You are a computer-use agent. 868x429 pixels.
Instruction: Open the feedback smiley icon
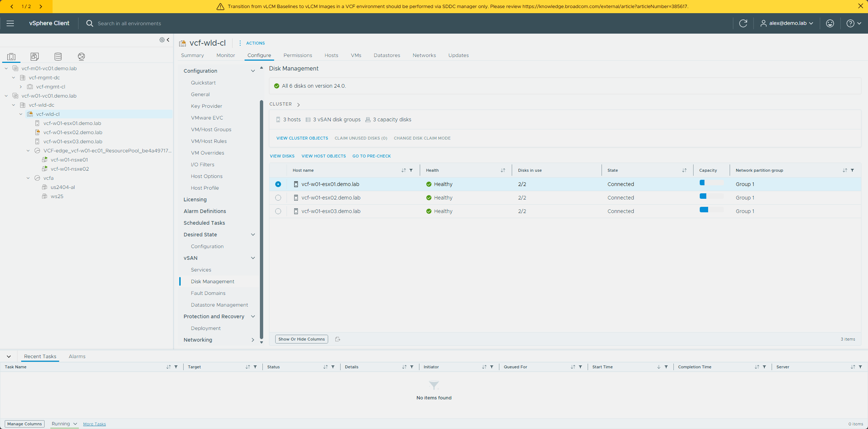830,23
